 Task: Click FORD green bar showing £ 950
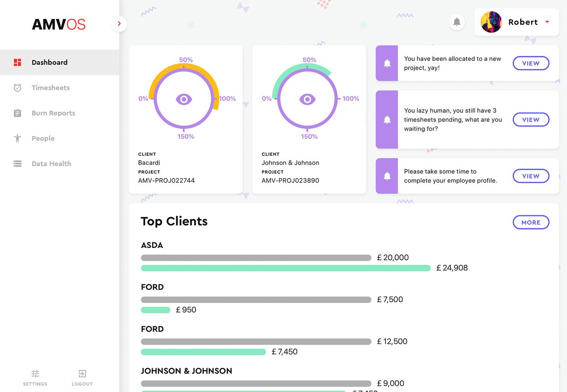point(155,310)
